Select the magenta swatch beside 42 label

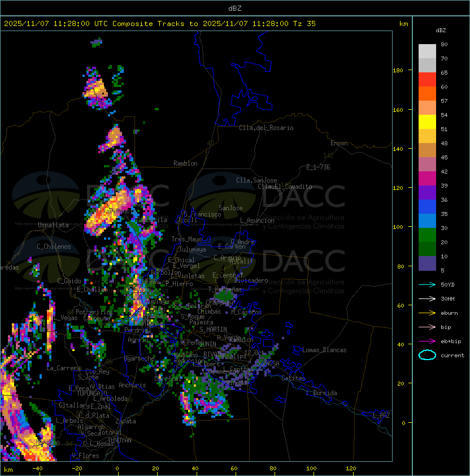(x=427, y=178)
